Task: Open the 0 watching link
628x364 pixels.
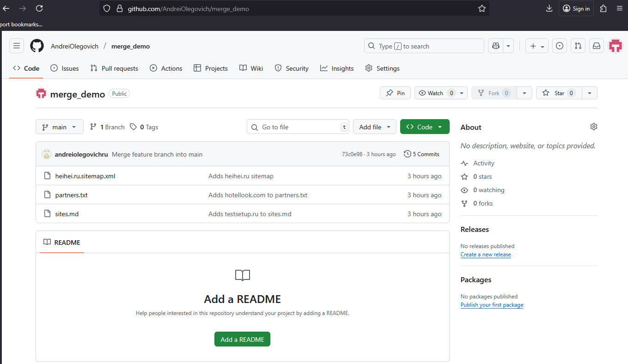Action: click(x=483, y=190)
